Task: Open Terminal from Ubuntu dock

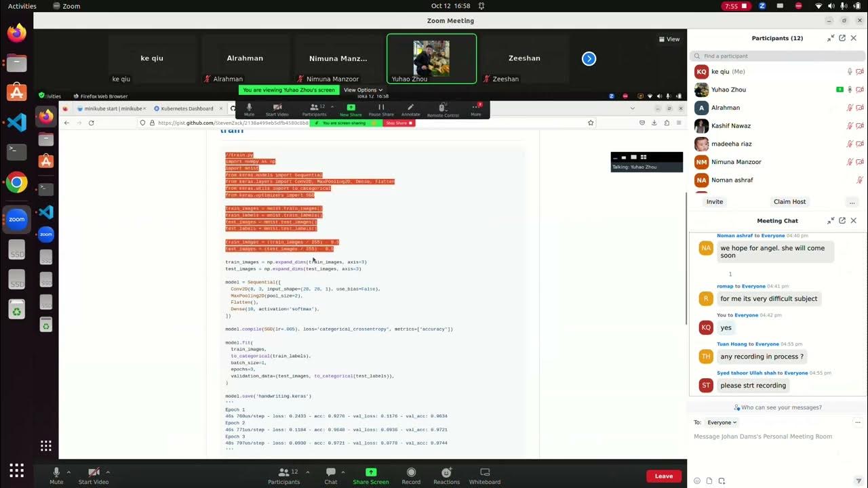Action: click(17, 152)
